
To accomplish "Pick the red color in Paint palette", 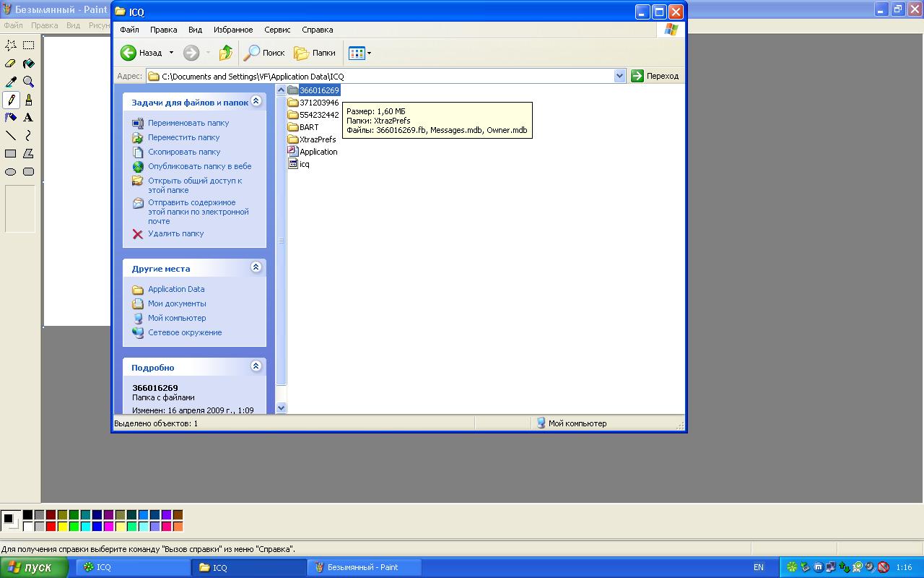I will (x=51, y=527).
